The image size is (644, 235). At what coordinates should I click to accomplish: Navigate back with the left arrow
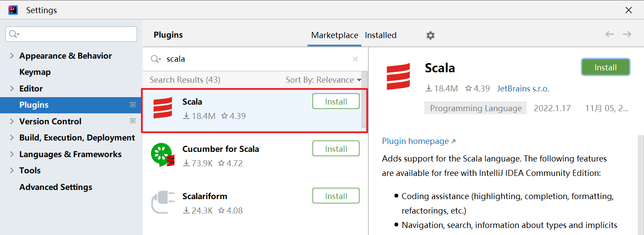[609, 34]
